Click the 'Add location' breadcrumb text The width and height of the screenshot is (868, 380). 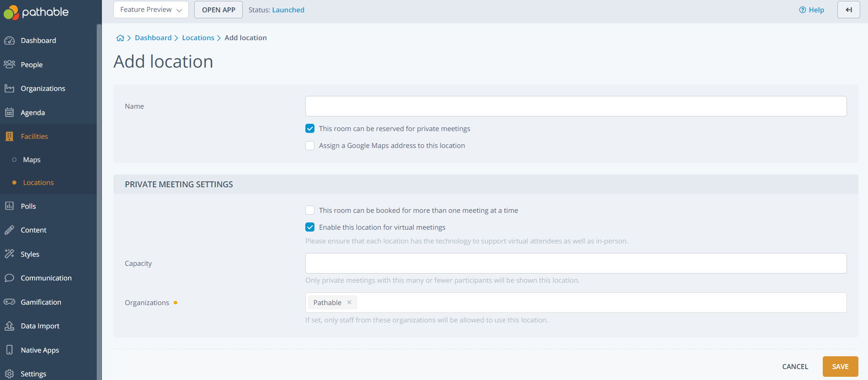(x=245, y=38)
